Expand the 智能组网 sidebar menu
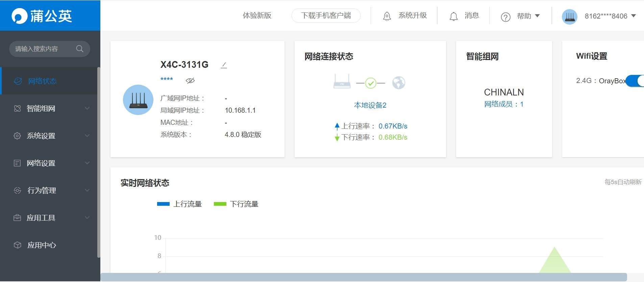The image size is (644, 282). (50, 109)
